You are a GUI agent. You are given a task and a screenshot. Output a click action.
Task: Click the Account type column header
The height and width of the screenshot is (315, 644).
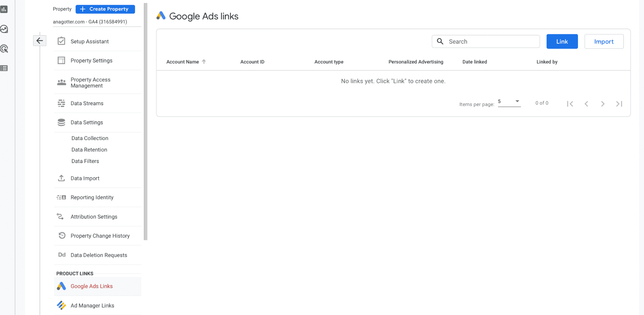click(329, 62)
